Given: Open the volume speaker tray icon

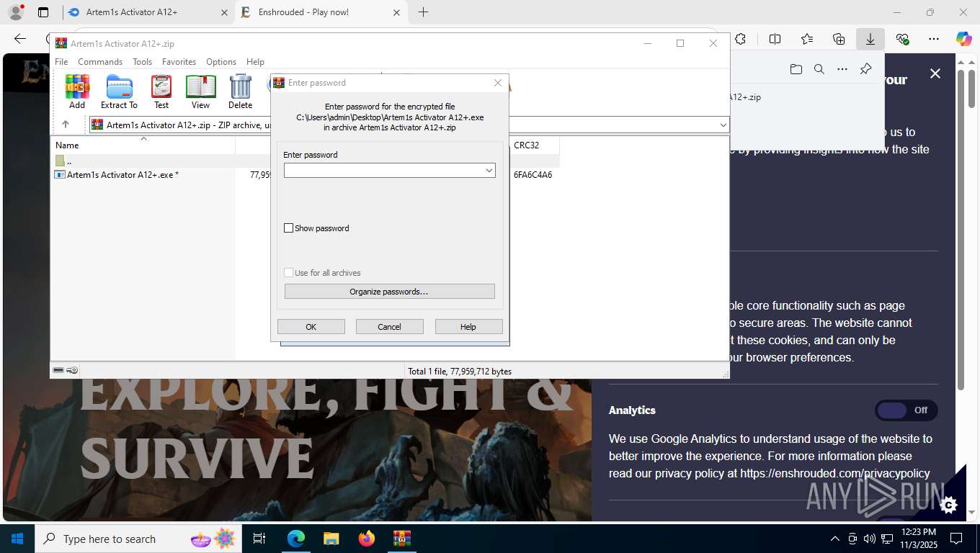Looking at the screenshot, I should click(869, 539).
